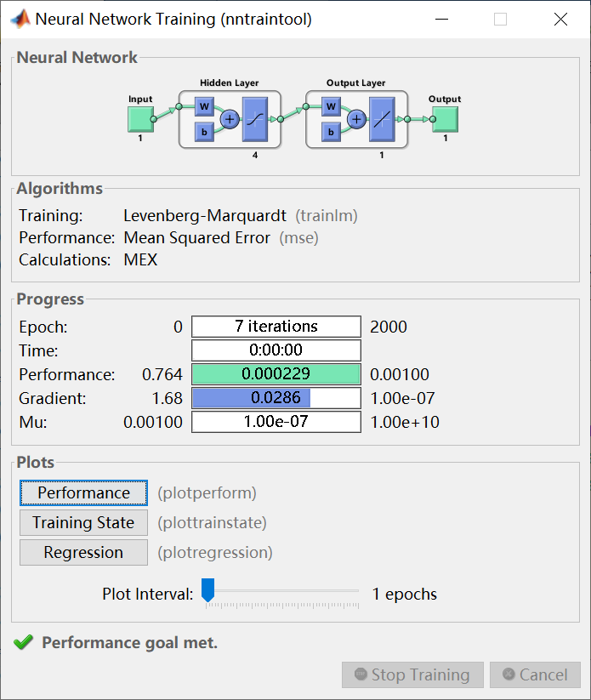Click the Epoch progress bar showing 7 iterations
Image resolution: width=591 pixels, height=700 pixels.
276,326
